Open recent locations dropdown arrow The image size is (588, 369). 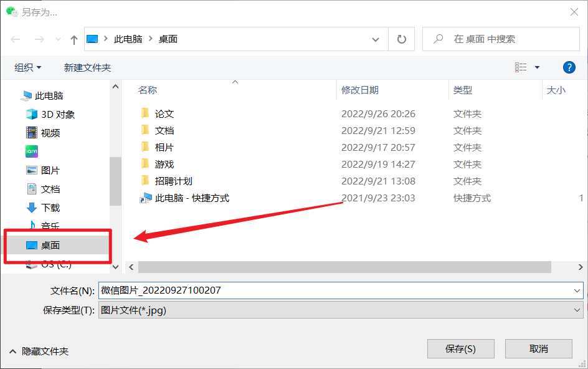[x=58, y=39]
